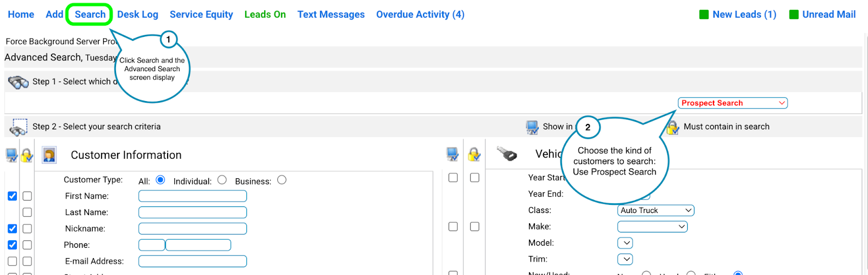This screenshot has width=868, height=275.
Task: Select the Business customer type radio button
Action: (x=282, y=180)
